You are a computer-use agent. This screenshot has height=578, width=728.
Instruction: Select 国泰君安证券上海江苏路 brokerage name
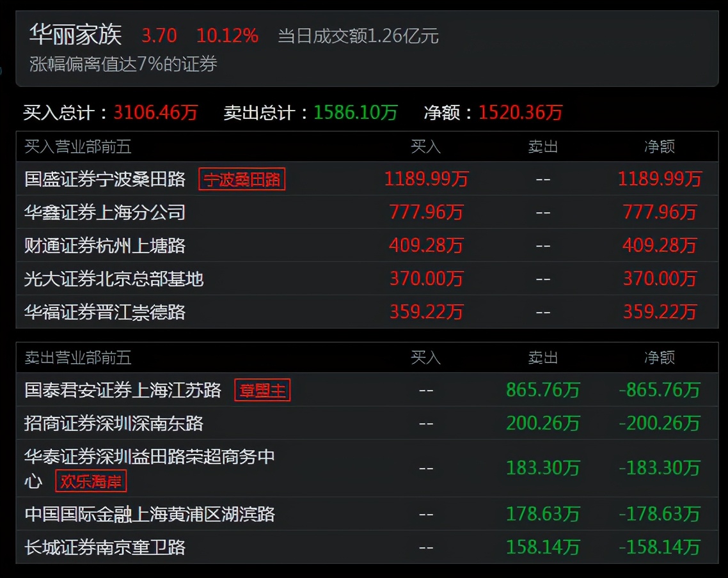pos(123,390)
